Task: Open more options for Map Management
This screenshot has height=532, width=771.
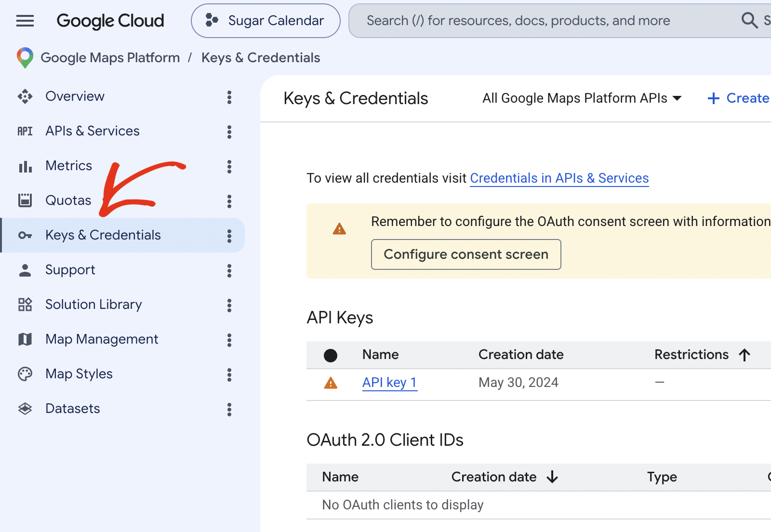Action: tap(229, 340)
